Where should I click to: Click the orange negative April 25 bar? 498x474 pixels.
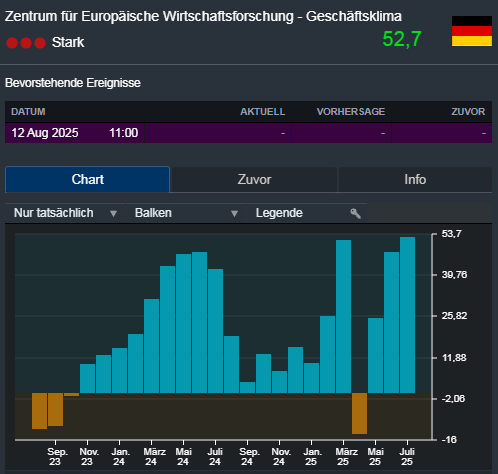coord(359,413)
